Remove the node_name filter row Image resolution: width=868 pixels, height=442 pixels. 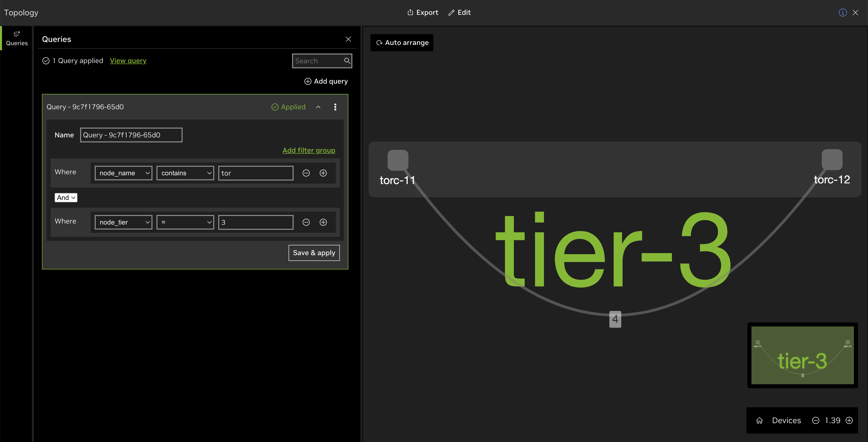306,173
